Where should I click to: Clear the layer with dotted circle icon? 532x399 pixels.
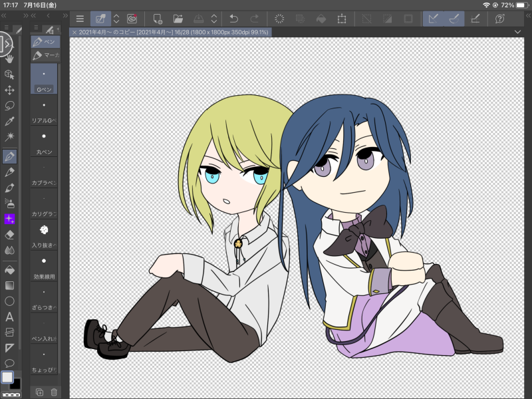click(279, 19)
